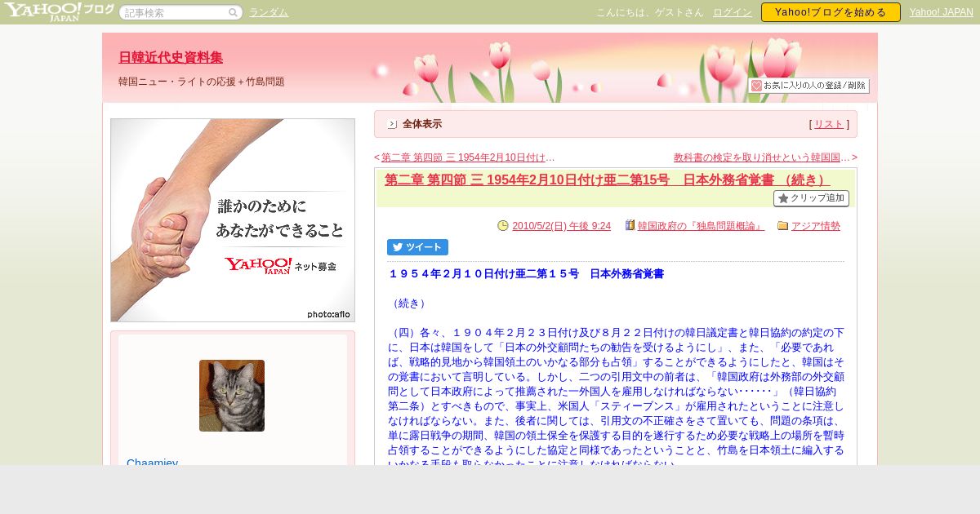980x514 pixels.
Task: Click the folder icon beside アジア情勢
Action: click(783, 226)
